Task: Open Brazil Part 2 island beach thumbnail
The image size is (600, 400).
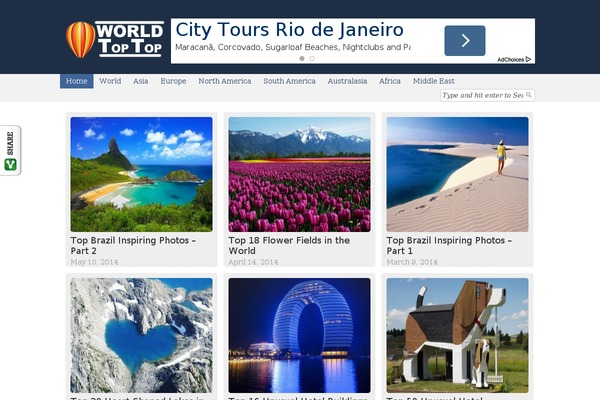Action: pyautogui.click(x=141, y=174)
